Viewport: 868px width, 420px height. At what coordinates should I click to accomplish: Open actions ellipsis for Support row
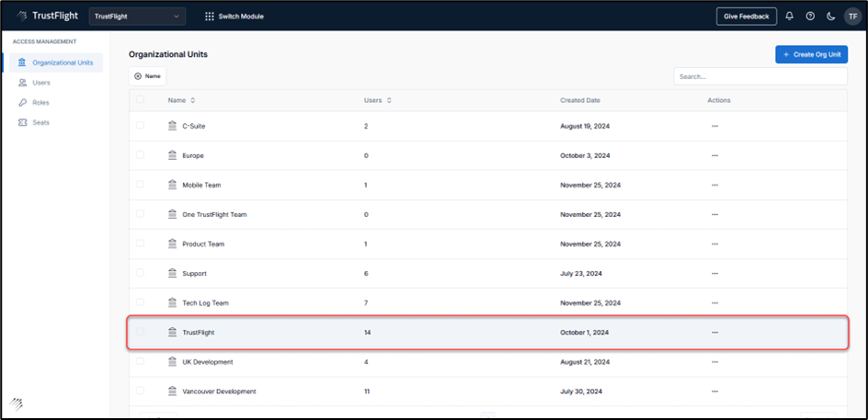(x=714, y=274)
